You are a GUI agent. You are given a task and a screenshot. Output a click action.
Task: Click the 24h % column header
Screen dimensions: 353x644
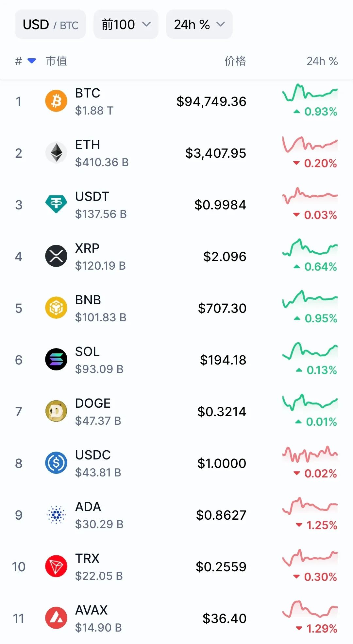pos(322,61)
